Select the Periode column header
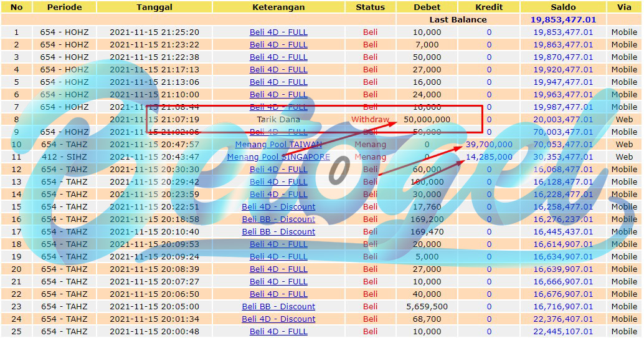Image resolution: width=644 pixels, height=338 pixels. [x=65, y=7]
